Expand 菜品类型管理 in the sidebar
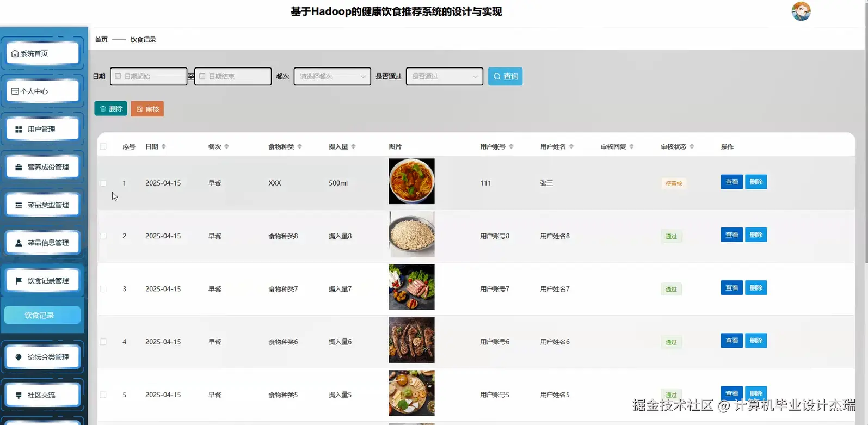The image size is (868, 425). (42, 205)
